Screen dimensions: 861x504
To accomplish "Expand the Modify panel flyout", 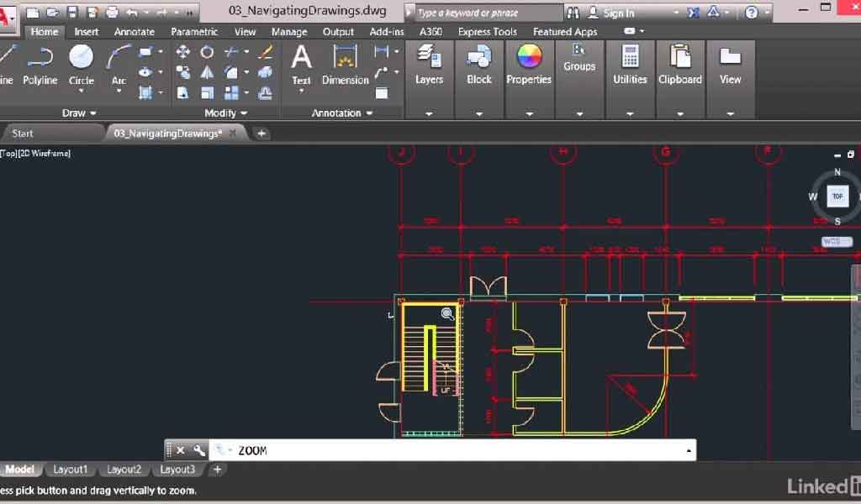I will click(x=225, y=113).
